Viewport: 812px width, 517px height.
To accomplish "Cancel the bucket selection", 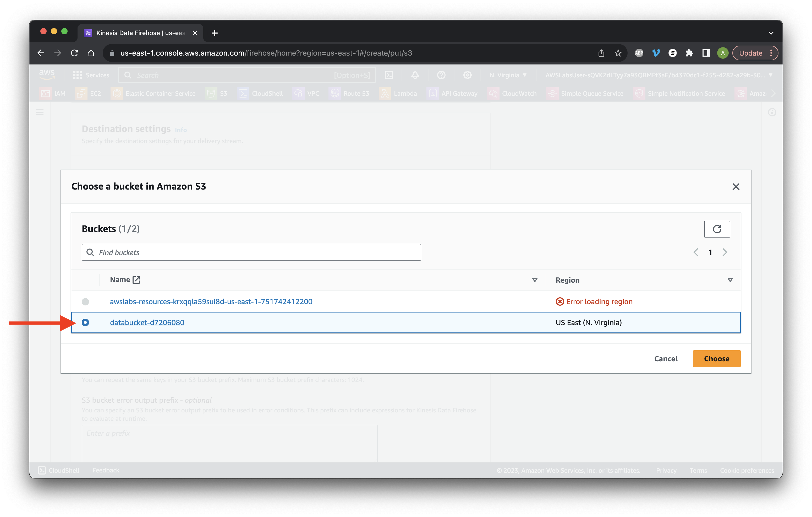I will pos(666,358).
